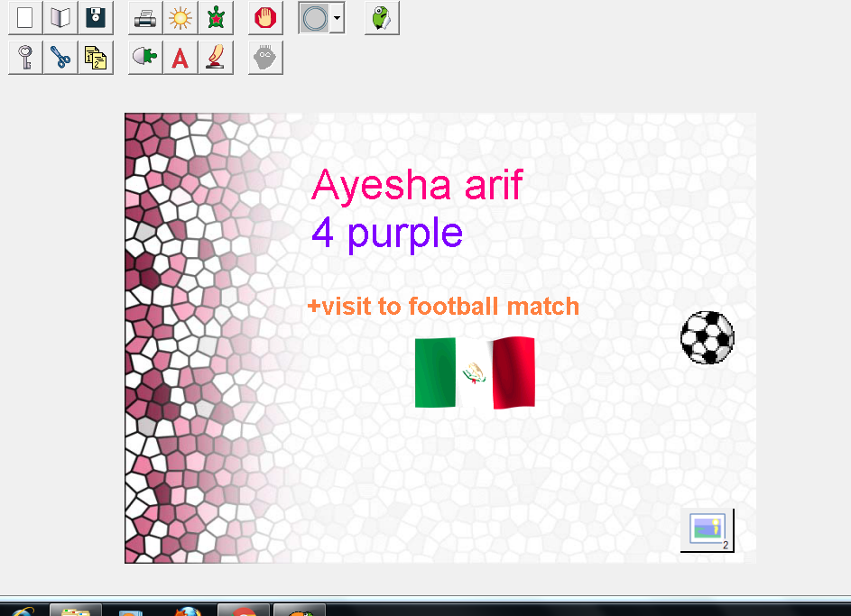Click the red stop hand icon
Screen dimensions: 851x616
point(264,17)
